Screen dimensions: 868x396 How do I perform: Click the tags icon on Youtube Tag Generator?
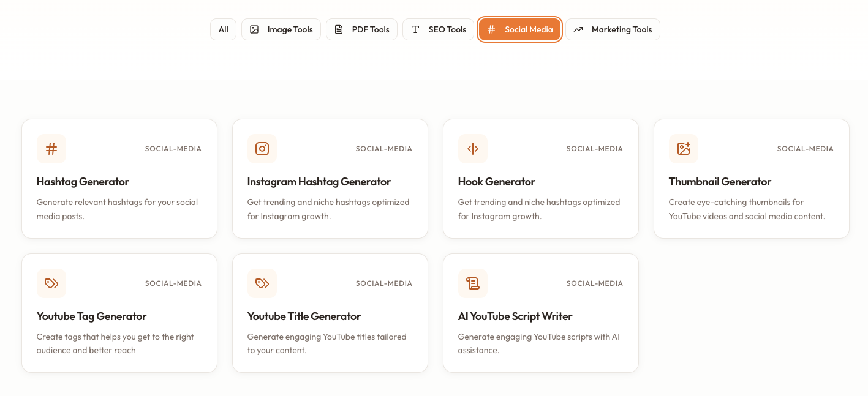[x=51, y=283]
